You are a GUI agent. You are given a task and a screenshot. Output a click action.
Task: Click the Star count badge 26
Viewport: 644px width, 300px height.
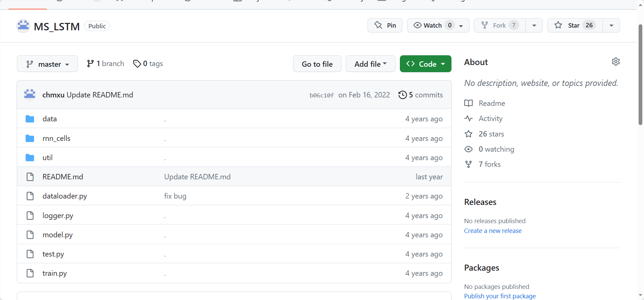[589, 25]
